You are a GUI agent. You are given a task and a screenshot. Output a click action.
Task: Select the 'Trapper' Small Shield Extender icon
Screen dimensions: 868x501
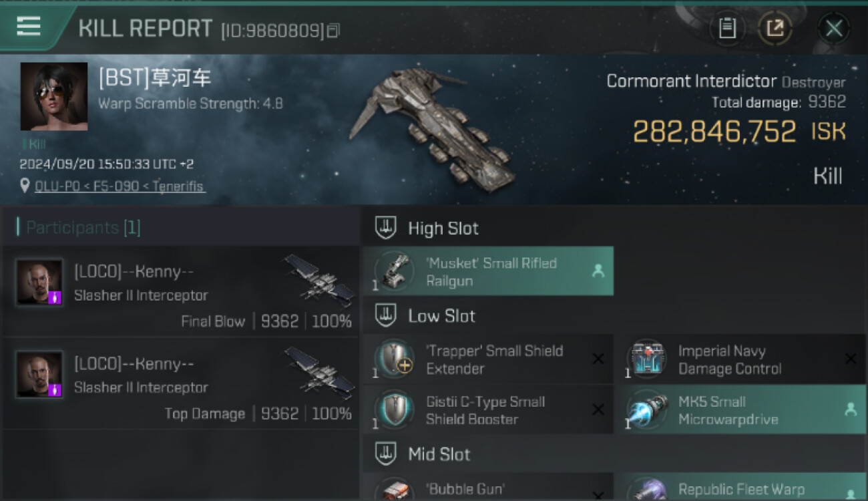393,359
